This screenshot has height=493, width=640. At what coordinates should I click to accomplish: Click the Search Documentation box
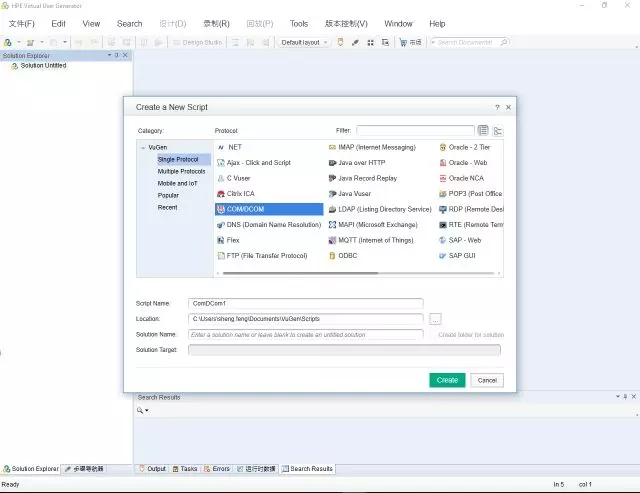point(469,42)
